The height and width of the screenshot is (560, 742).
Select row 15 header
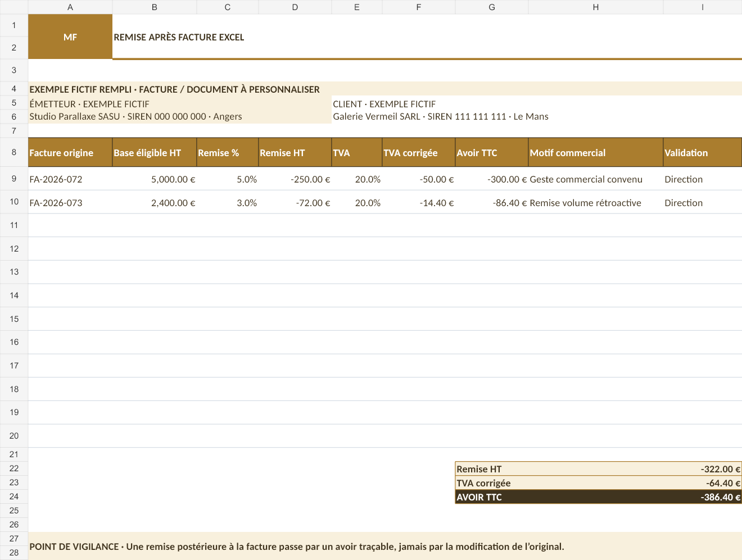coord(14,318)
